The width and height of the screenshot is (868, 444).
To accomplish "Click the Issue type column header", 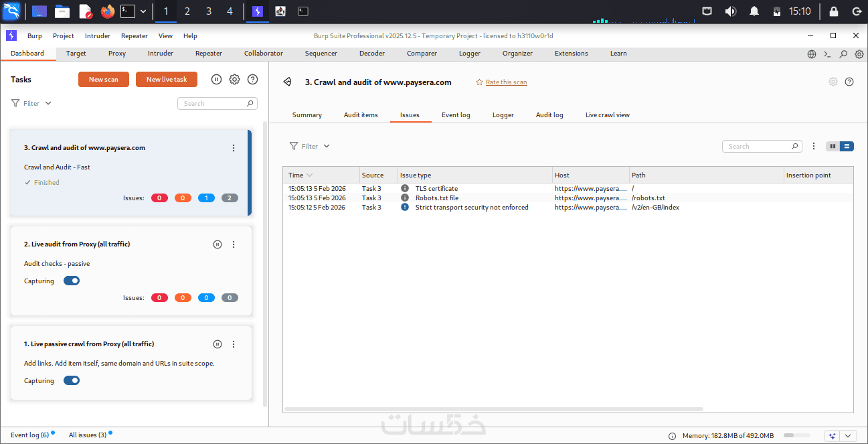I will (474, 175).
